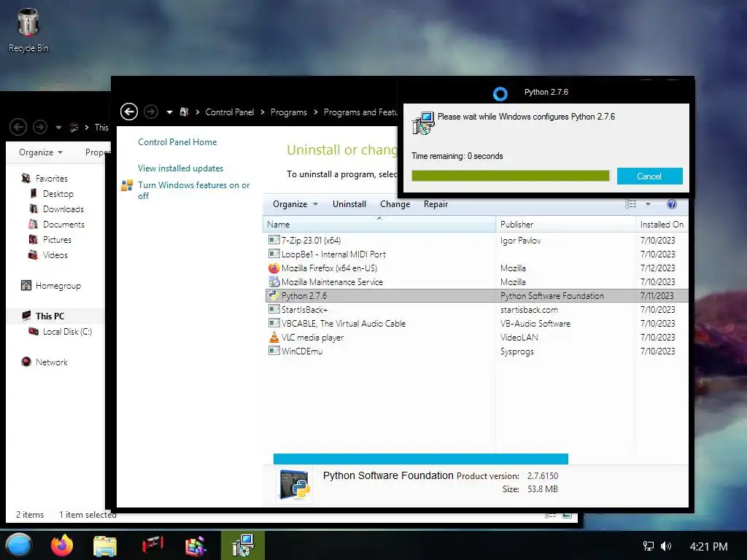Click Igor Pavlov publisher cell
Viewport: 747px width, 560px height.
click(x=521, y=241)
